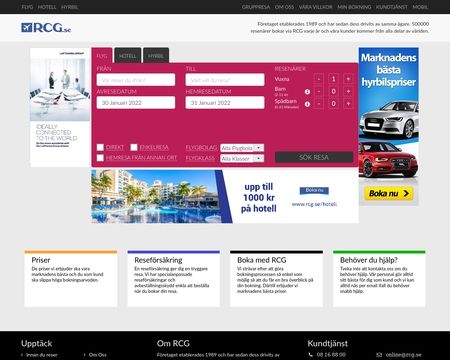This screenshot has width=450, height=360.
Task: Click info icon next to Barn
Action: [307, 92]
